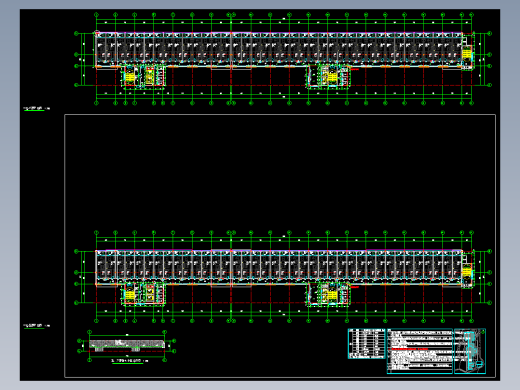Click the middle stair core in upper plan
The width and height of the screenshot is (520, 390).
pyautogui.click(x=328, y=76)
